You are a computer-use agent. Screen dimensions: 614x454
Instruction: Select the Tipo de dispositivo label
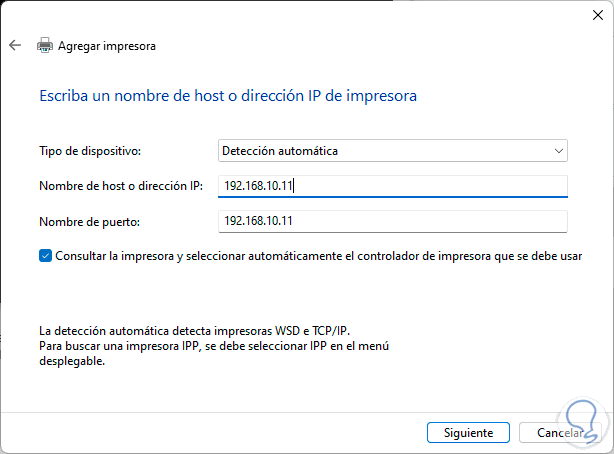click(x=90, y=151)
